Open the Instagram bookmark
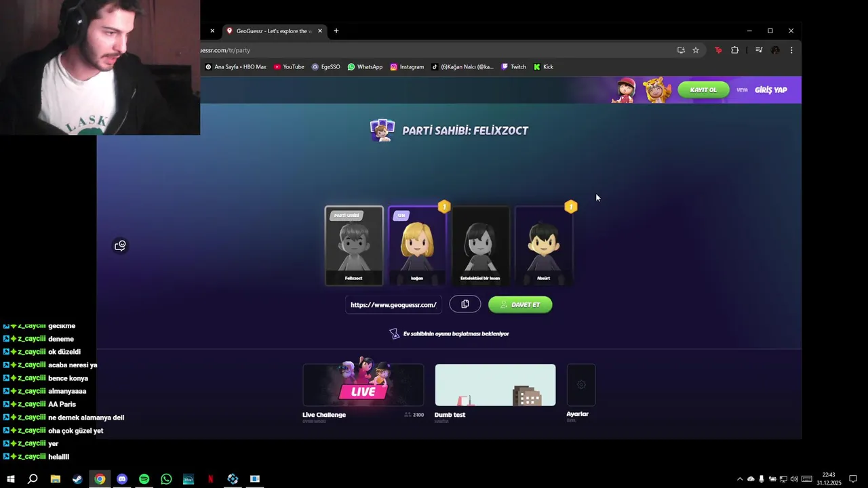Screen dimensions: 868x488 pos(407,67)
